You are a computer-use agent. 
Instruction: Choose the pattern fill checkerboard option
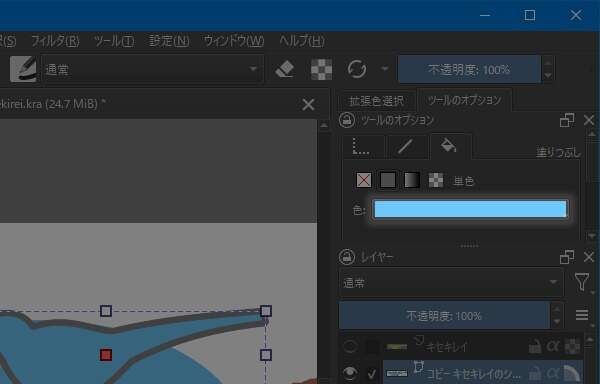click(436, 180)
